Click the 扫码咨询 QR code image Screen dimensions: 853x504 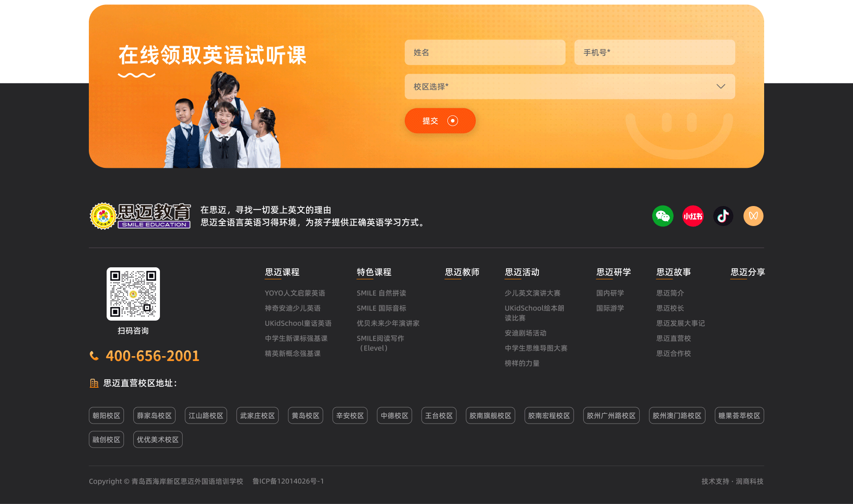point(133,294)
